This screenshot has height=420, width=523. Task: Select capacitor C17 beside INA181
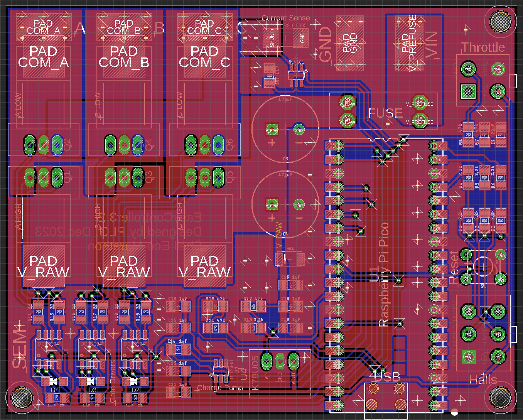[x=269, y=75]
